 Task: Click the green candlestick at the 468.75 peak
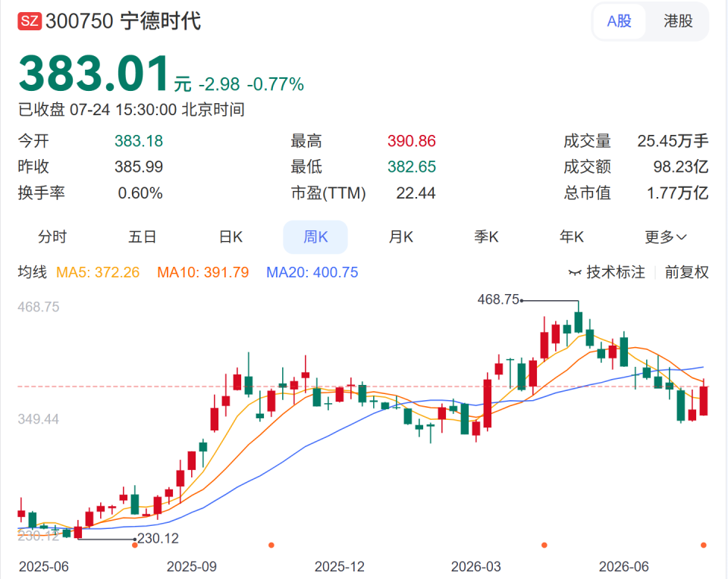coord(579,321)
